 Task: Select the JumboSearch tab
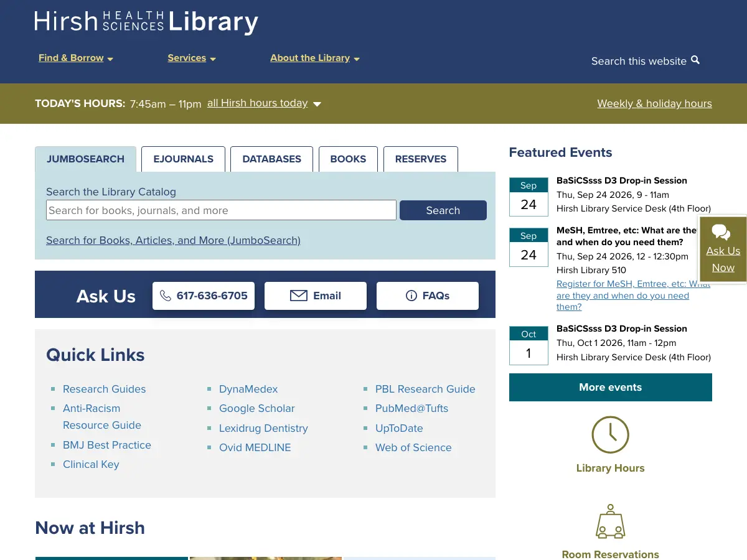[85, 159]
